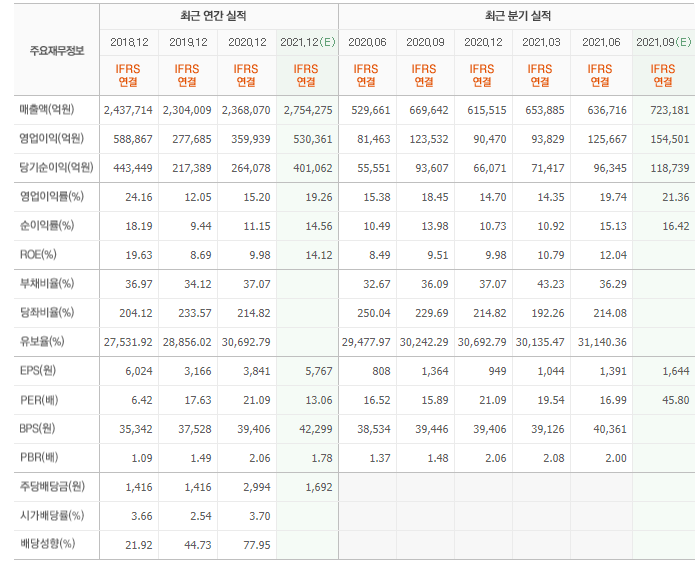Click the net income value 443,449
The image size is (700, 563).
click(x=133, y=168)
